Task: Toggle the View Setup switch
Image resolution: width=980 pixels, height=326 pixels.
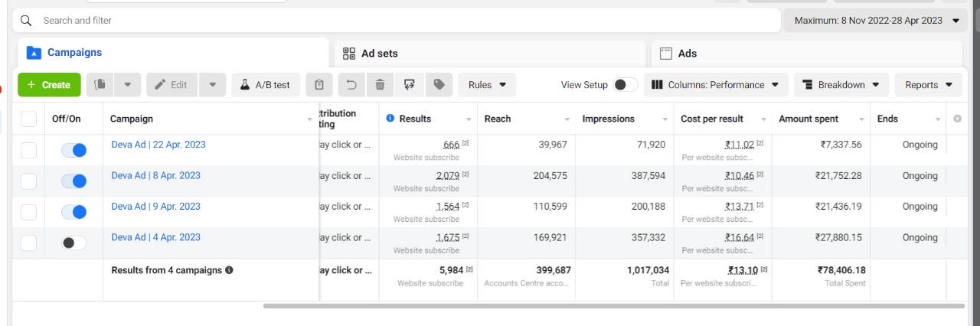Action: [625, 85]
